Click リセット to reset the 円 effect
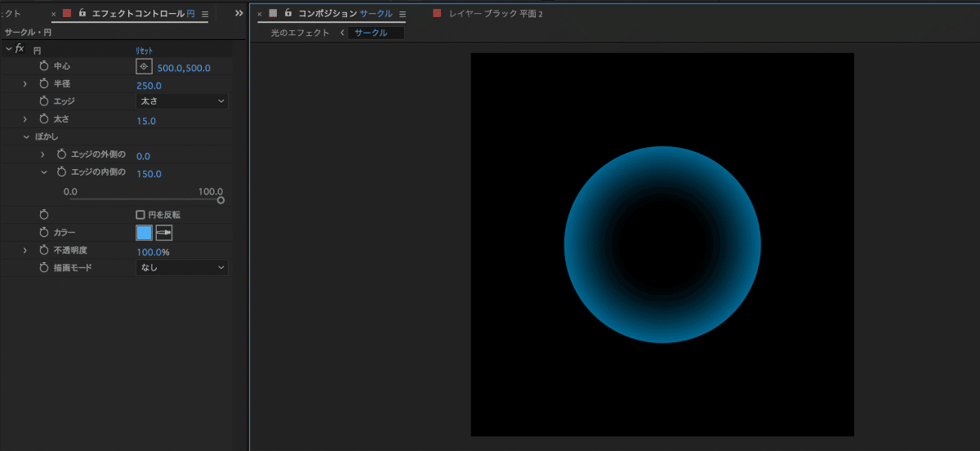 [145, 51]
